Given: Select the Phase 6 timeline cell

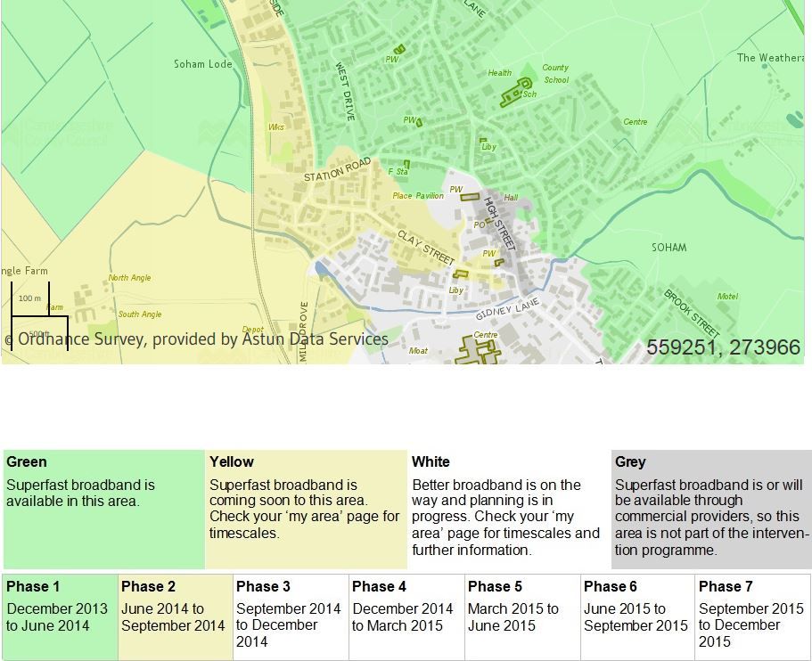Looking at the screenshot, I should [x=637, y=616].
